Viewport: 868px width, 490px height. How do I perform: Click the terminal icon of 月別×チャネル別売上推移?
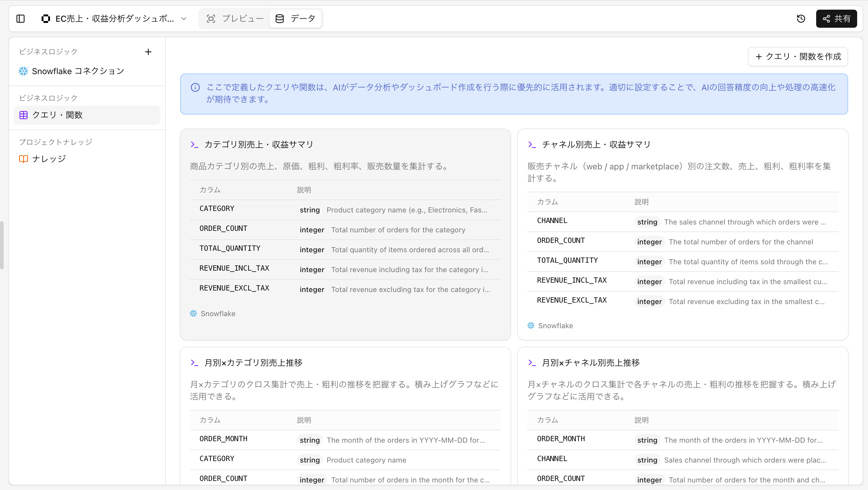pos(532,363)
